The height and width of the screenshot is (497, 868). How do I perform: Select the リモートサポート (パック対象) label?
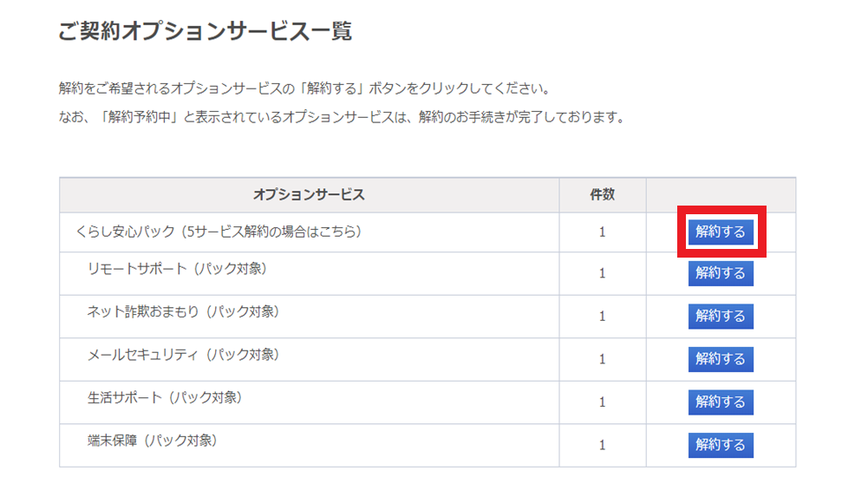click(x=177, y=269)
